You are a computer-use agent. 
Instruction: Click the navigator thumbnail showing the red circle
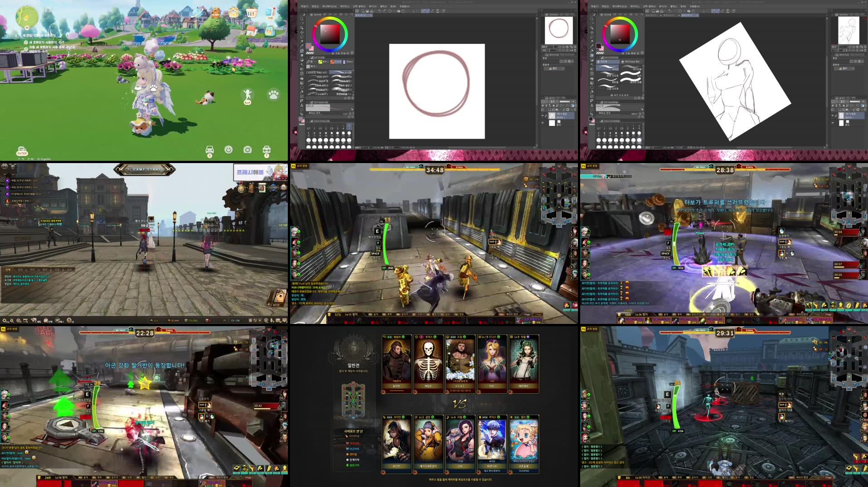tap(558, 30)
